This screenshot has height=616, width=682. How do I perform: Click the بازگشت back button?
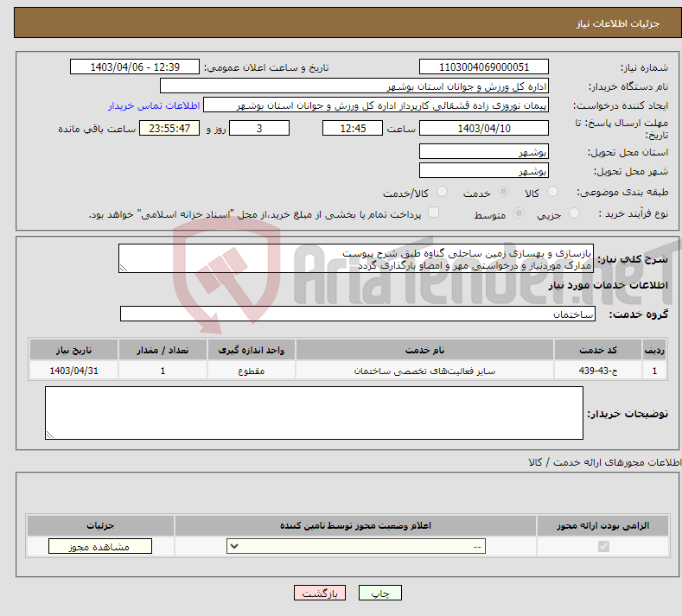coord(320,593)
